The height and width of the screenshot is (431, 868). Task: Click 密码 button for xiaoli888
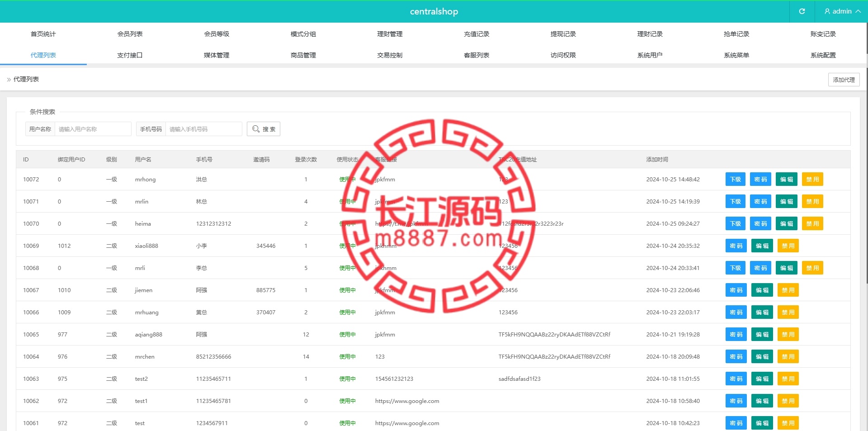(x=736, y=246)
